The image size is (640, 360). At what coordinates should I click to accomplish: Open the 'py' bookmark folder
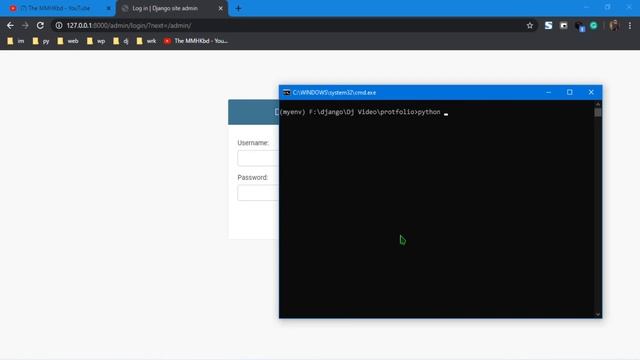[41, 41]
